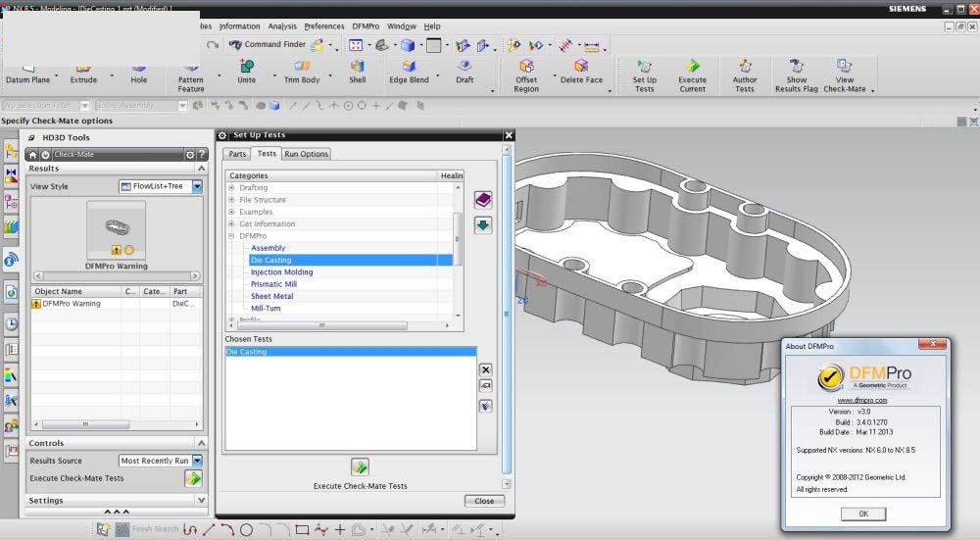The image size is (980, 540).
Task: Collapse the Controls section
Action: coord(201,443)
